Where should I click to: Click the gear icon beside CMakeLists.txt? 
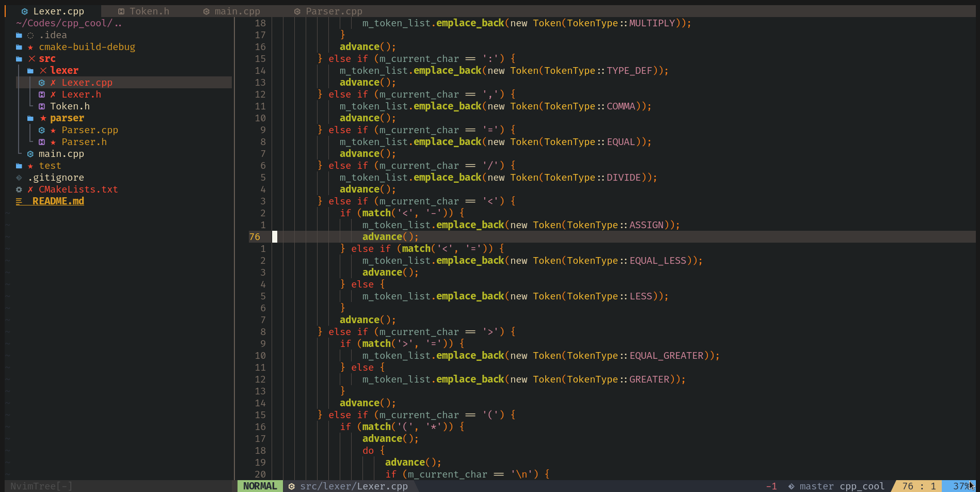tap(19, 189)
